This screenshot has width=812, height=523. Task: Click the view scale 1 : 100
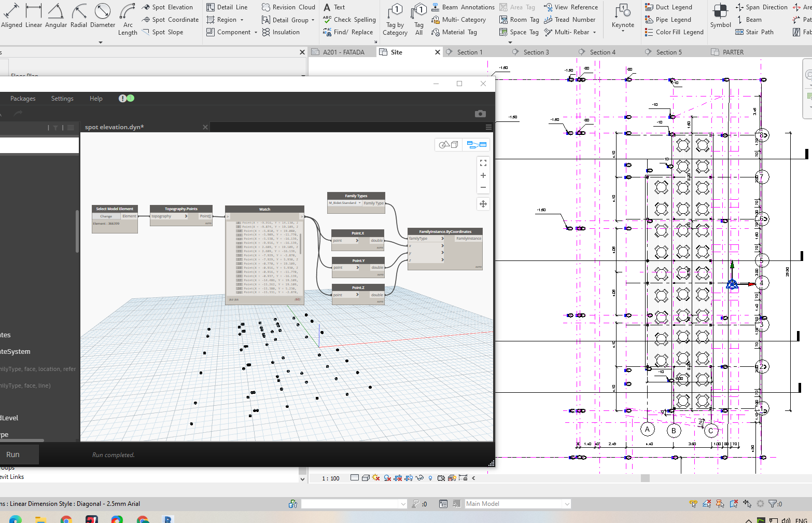pos(331,478)
